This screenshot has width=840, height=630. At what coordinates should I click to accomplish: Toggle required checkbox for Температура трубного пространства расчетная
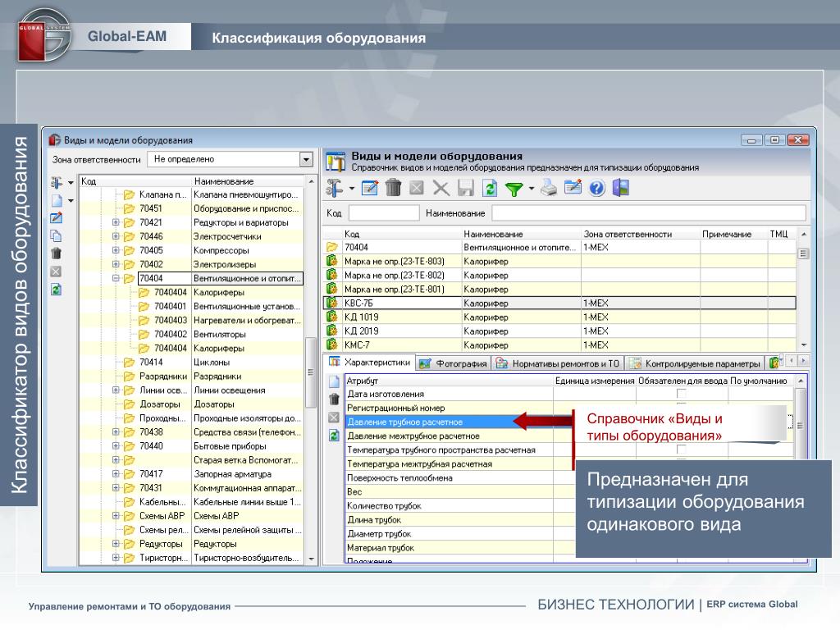[682, 450]
